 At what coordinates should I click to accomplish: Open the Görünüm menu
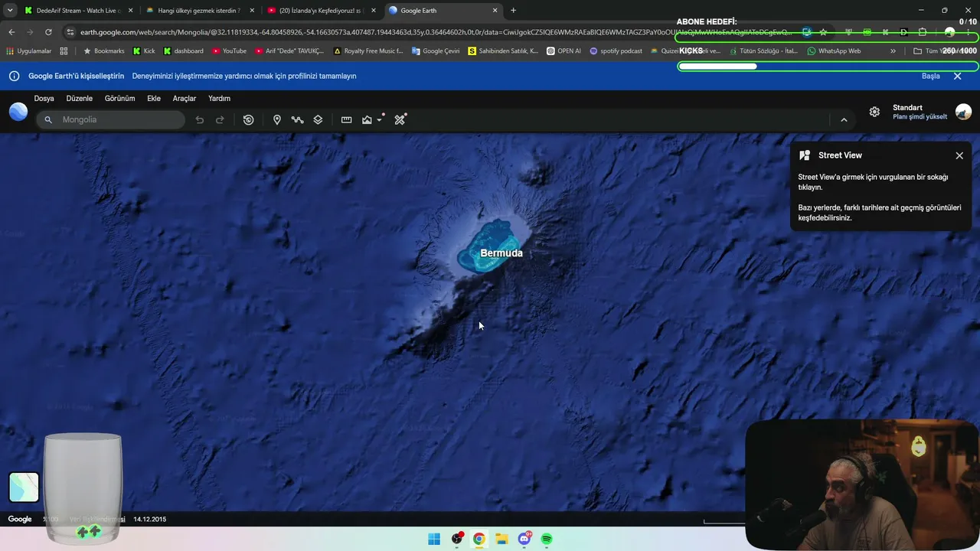click(119, 99)
